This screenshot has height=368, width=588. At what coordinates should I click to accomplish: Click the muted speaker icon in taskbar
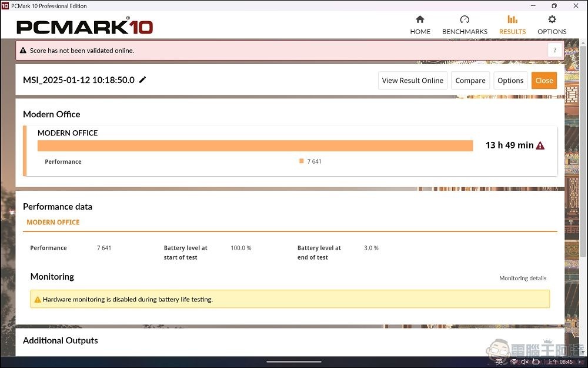pos(525,362)
